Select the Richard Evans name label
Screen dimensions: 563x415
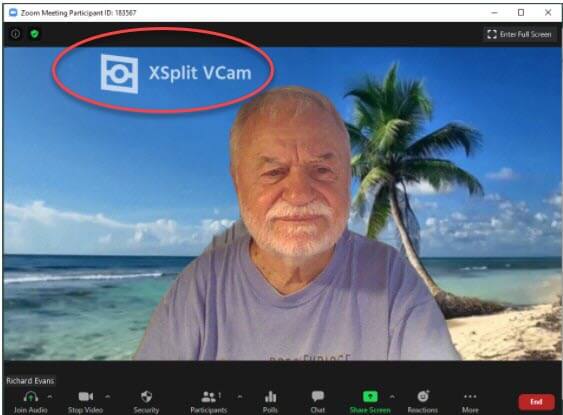point(30,381)
